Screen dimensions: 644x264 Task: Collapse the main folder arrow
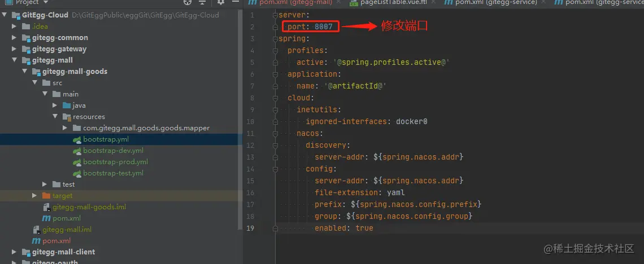click(45, 94)
